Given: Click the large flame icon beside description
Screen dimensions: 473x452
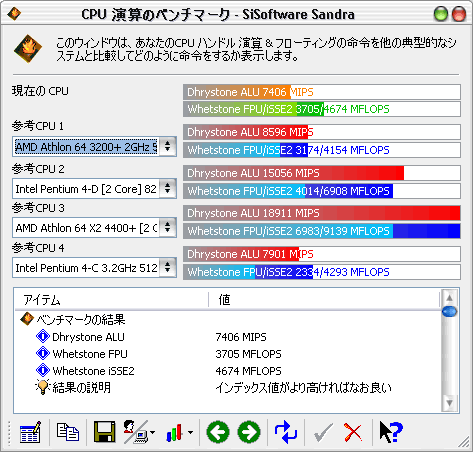Looking at the screenshot, I should (28, 49).
